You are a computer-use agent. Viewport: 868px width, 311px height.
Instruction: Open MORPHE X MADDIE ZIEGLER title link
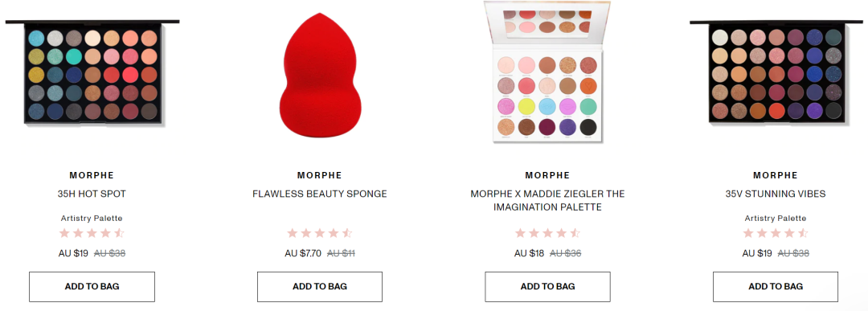point(547,201)
